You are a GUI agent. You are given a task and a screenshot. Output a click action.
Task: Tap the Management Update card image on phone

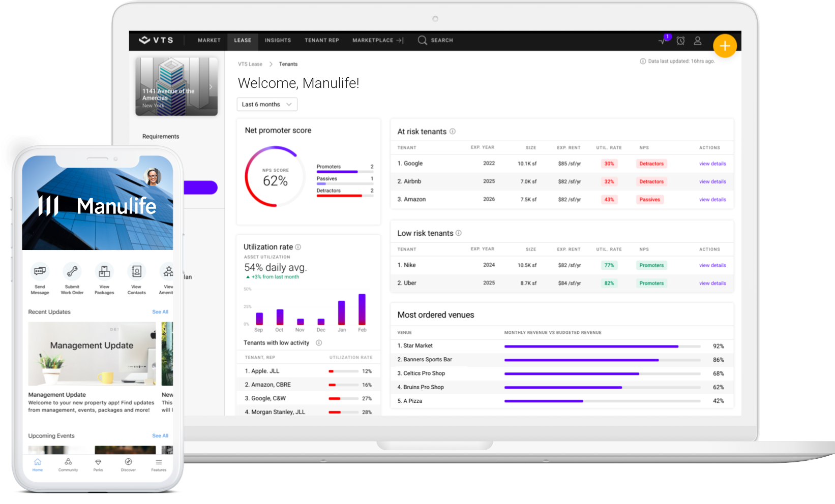[92, 354]
